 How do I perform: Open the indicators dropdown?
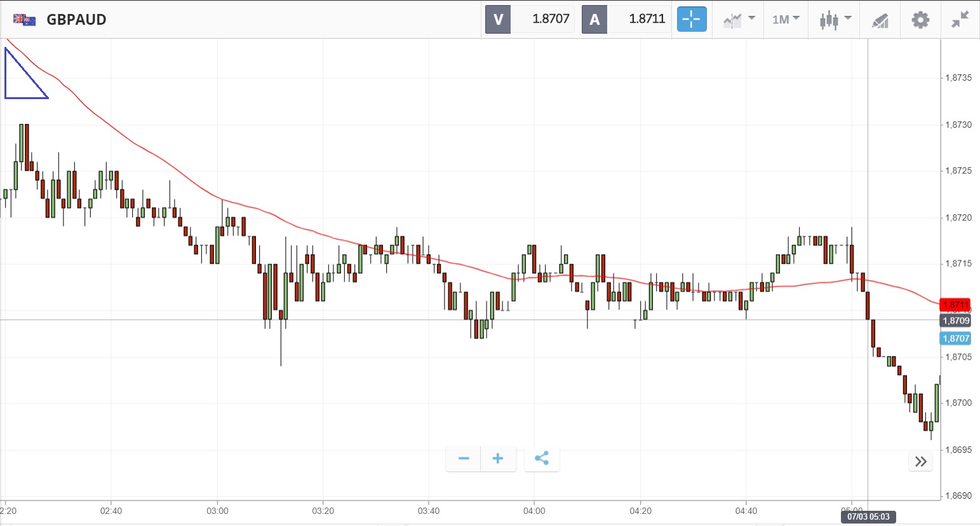[738, 20]
